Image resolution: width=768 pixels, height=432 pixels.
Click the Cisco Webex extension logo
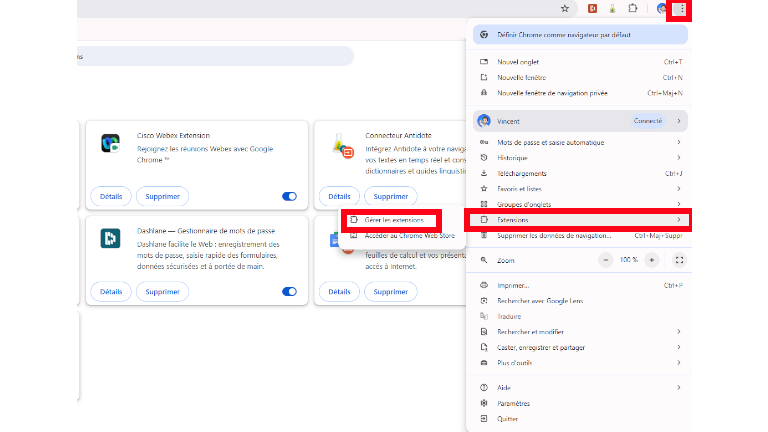click(x=110, y=144)
